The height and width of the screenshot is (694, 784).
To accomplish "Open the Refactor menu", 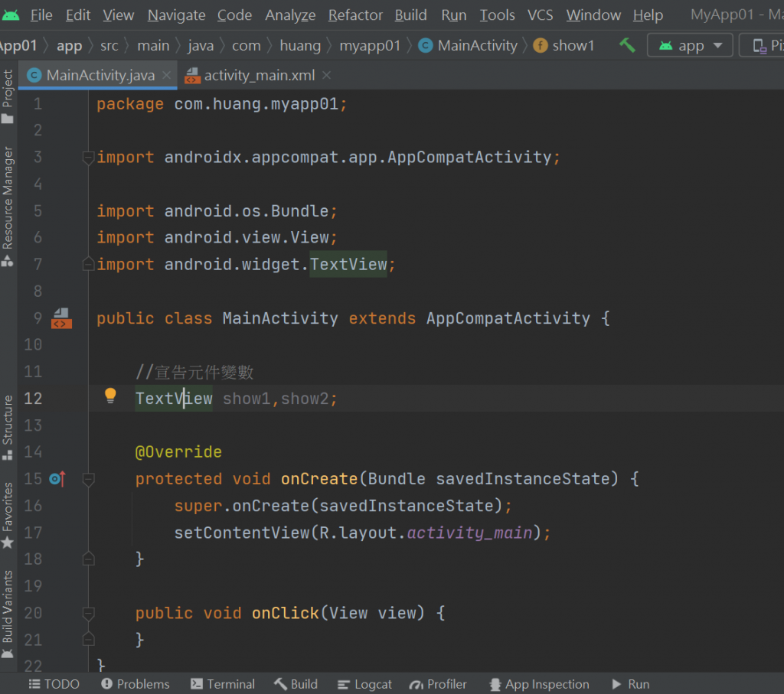I will point(355,15).
